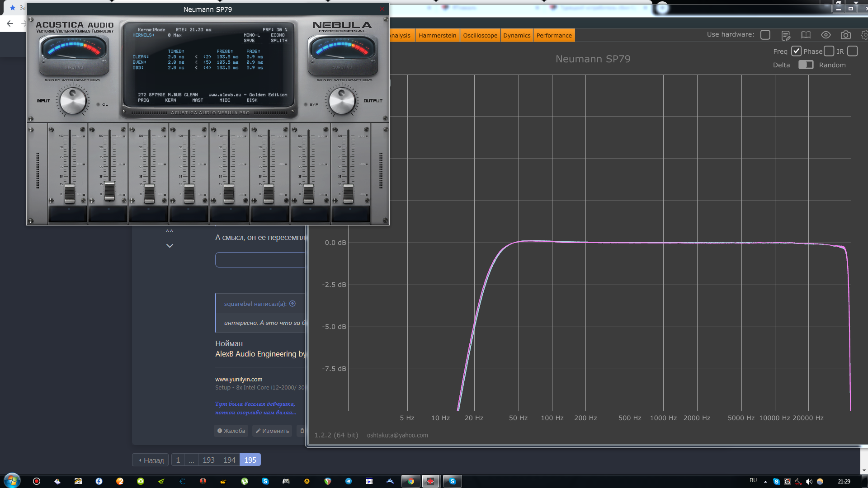Switch to the Performance tab
The height and width of the screenshot is (488, 868).
click(x=554, y=35)
